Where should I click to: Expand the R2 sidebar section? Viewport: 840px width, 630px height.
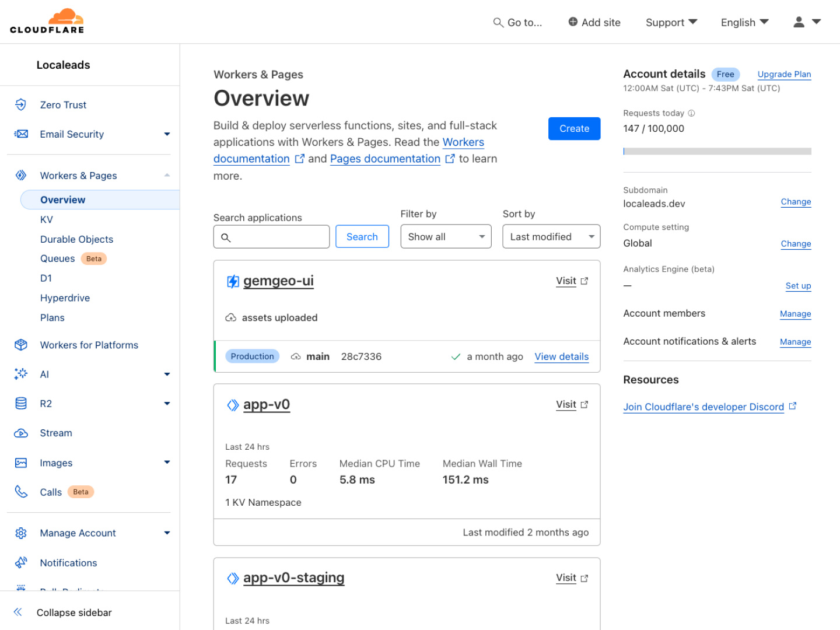(x=167, y=404)
